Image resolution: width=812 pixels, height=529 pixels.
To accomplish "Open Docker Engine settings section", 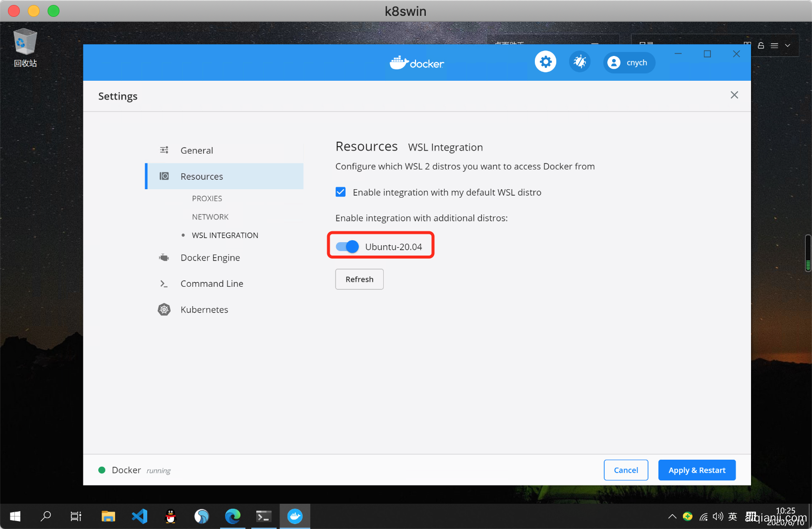I will point(210,258).
